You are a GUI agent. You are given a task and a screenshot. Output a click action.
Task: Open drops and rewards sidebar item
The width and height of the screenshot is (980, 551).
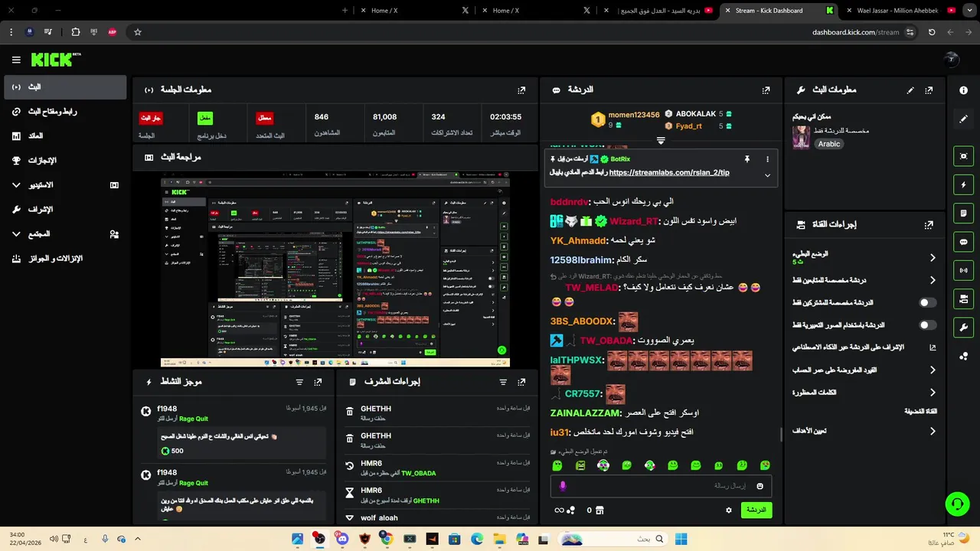pos(65,259)
